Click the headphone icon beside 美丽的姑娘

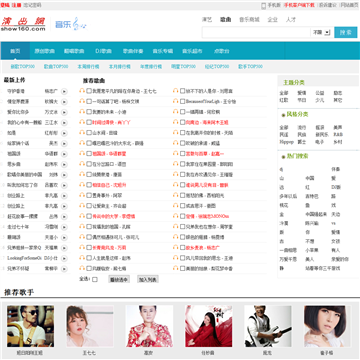tap(176, 268)
